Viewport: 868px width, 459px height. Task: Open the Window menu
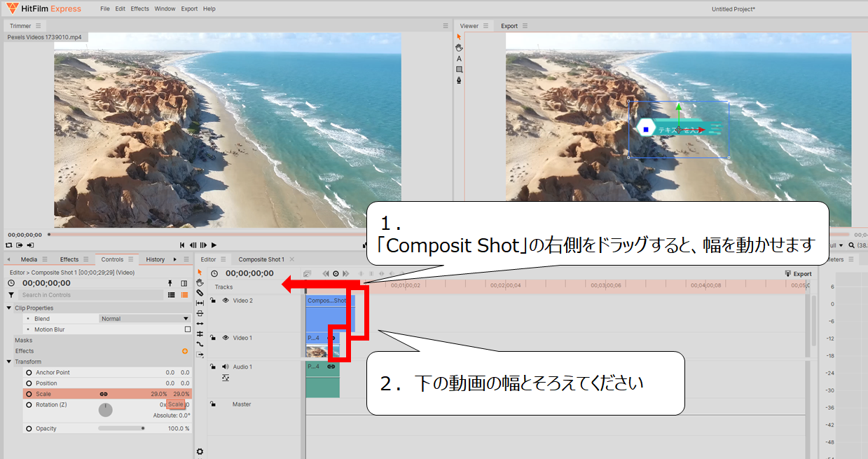[x=165, y=9]
